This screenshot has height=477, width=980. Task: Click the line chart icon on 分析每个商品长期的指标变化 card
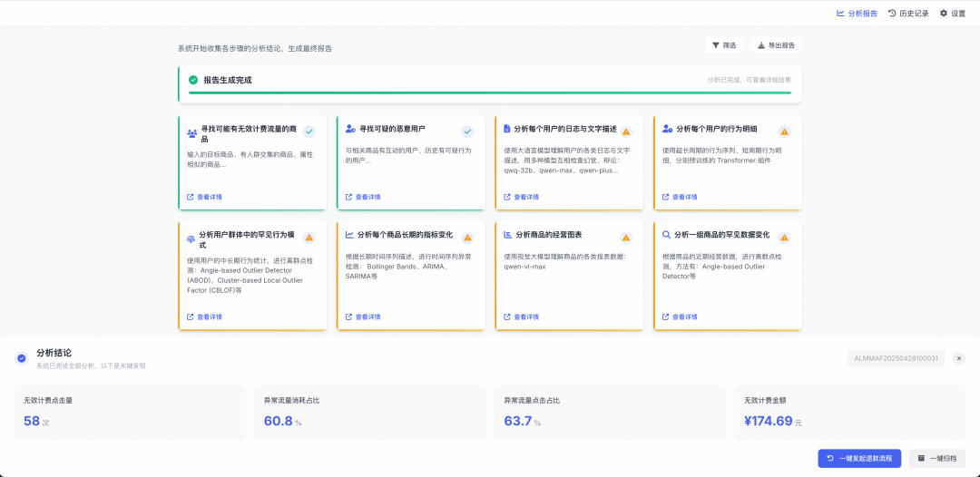(350, 235)
